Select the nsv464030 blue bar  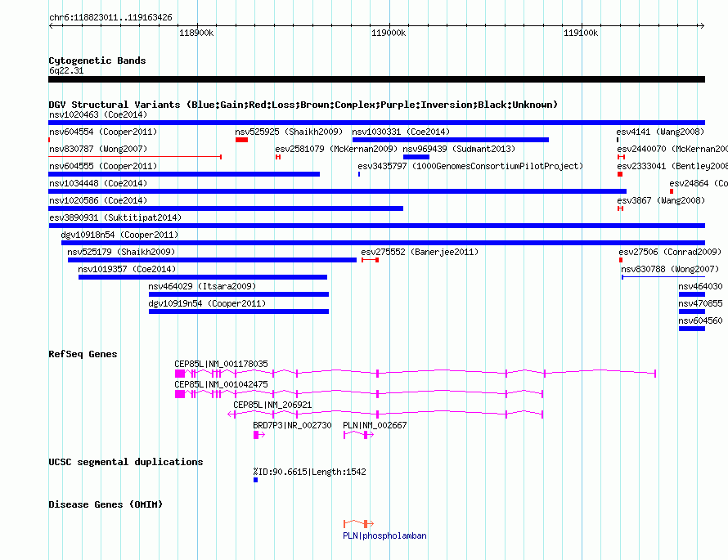click(692, 294)
